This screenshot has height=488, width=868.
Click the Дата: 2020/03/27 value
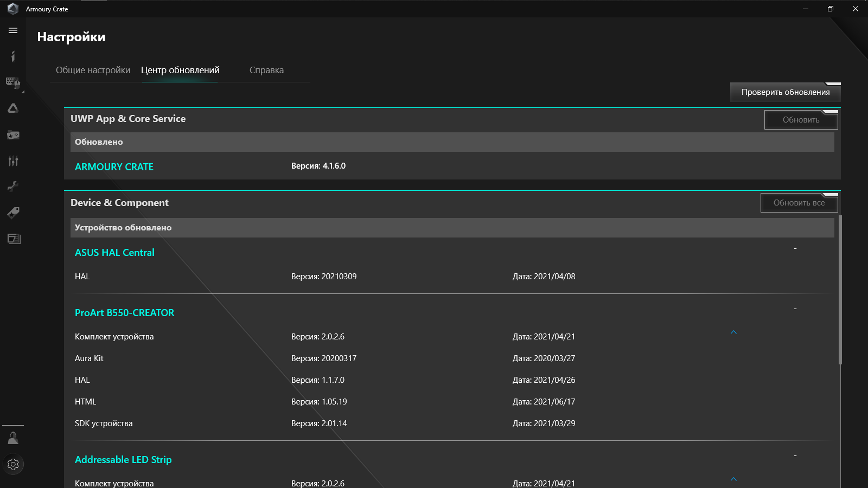[544, 358]
